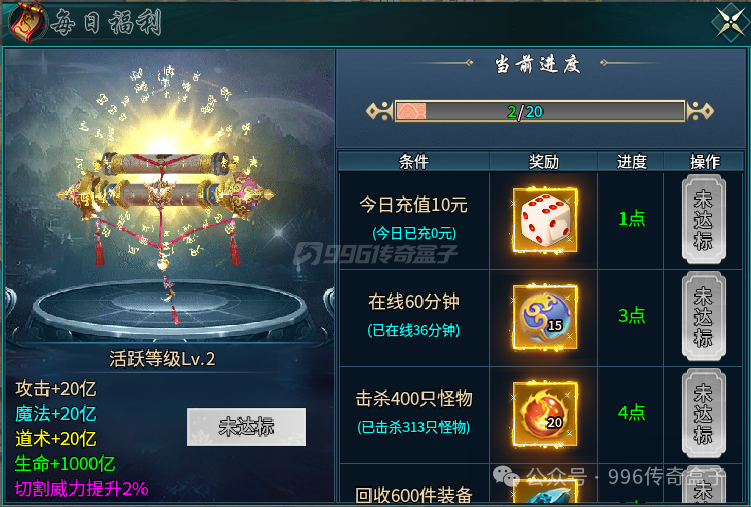Close the 每日福利 window

point(730,21)
